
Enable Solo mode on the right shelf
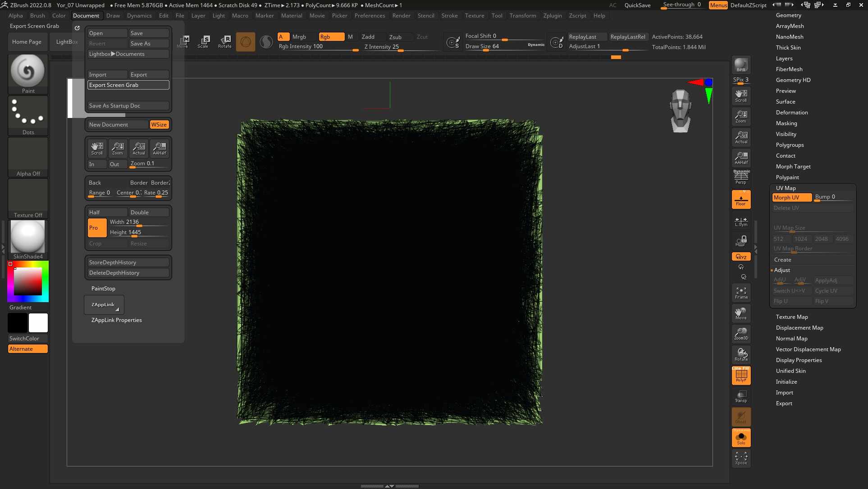pyautogui.click(x=740, y=437)
